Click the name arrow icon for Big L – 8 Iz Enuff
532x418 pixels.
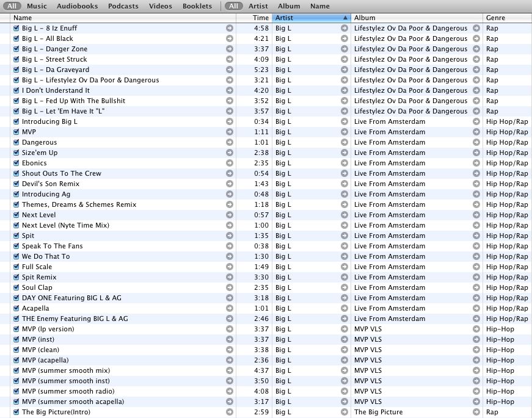(x=230, y=28)
